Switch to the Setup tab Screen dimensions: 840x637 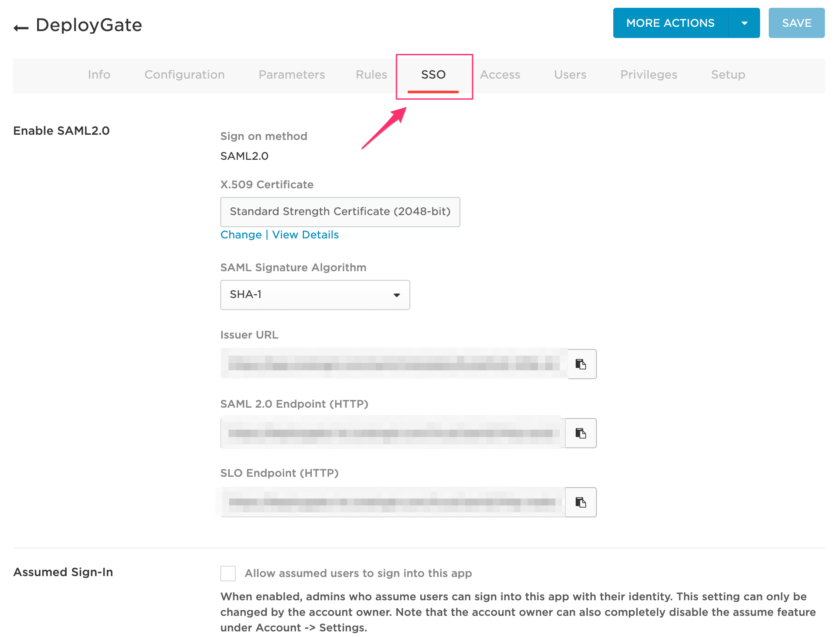pyautogui.click(x=728, y=74)
